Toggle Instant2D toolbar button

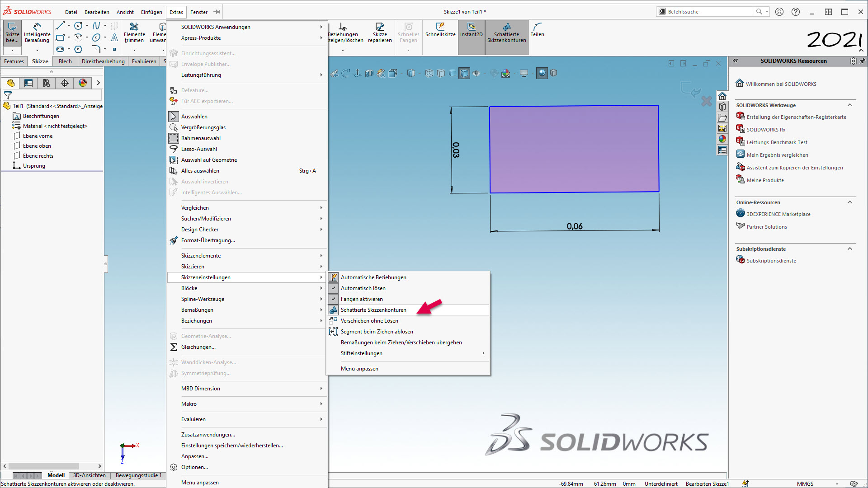point(471,37)
